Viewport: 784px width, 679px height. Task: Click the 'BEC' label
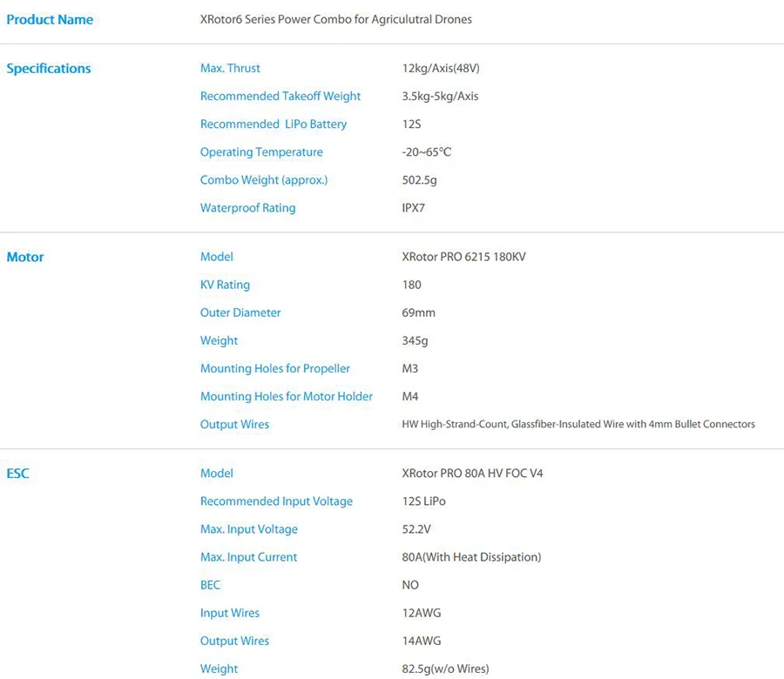click(x=210, y=585)
